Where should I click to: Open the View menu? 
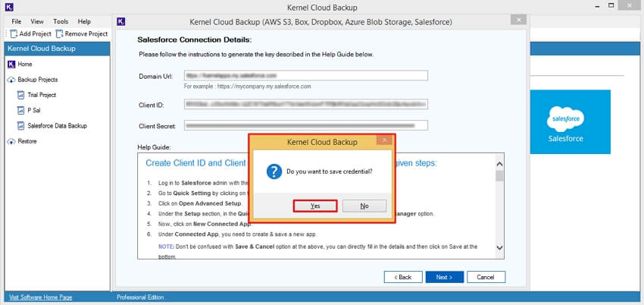pyautogui.click(x=37, y=21)
